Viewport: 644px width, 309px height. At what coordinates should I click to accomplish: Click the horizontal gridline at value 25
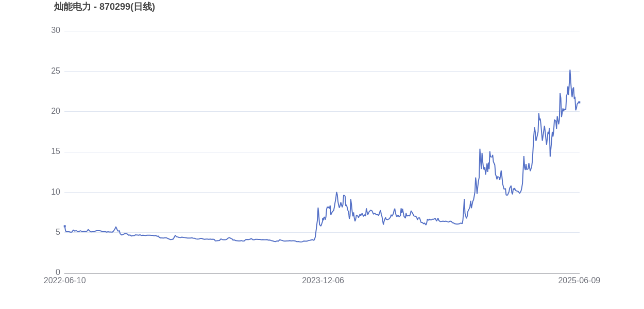point(322,71)
